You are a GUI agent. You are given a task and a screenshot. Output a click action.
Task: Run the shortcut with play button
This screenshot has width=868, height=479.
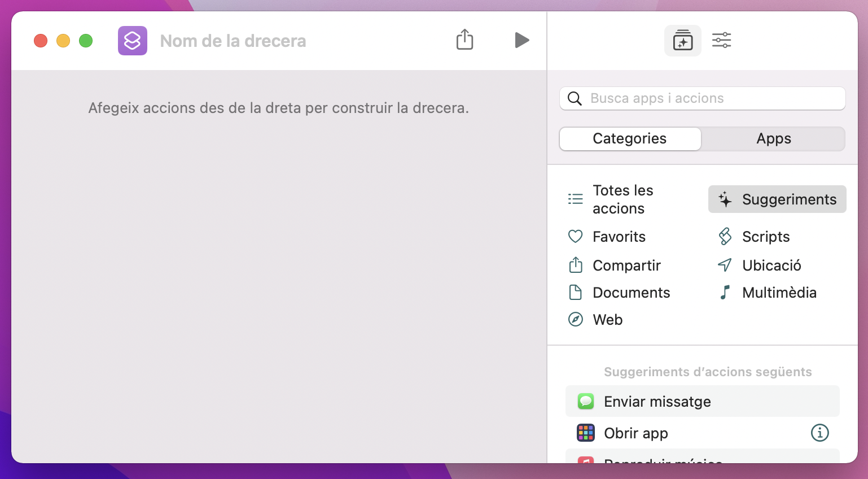coord(521,40)
